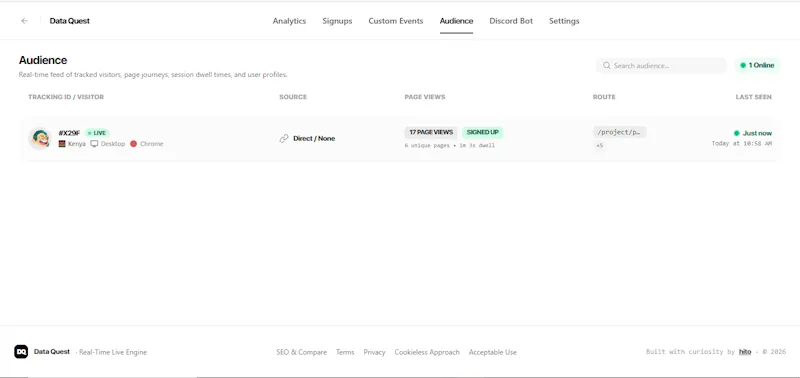The image size is (800, 378).
Task: Click the Audience page heading
Action: pos(43,60)
